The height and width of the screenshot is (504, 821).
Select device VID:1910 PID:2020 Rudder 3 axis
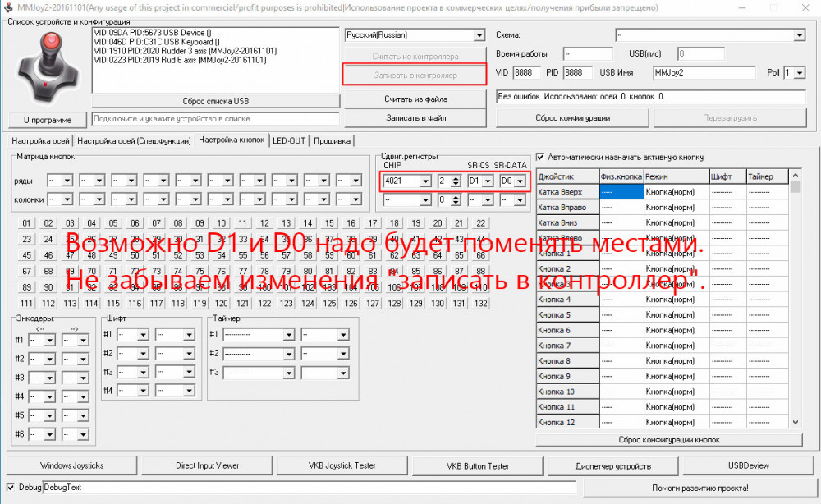tap(186, 51)
